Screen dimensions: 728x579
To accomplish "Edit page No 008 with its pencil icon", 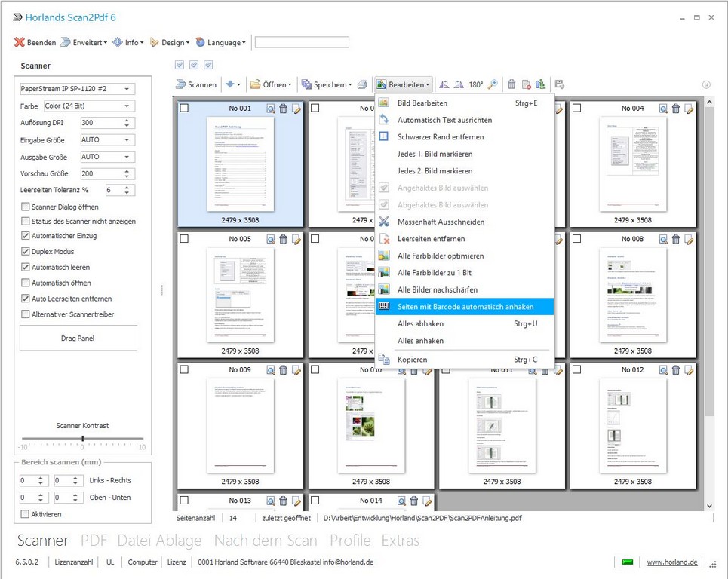I will coord(689,240).
